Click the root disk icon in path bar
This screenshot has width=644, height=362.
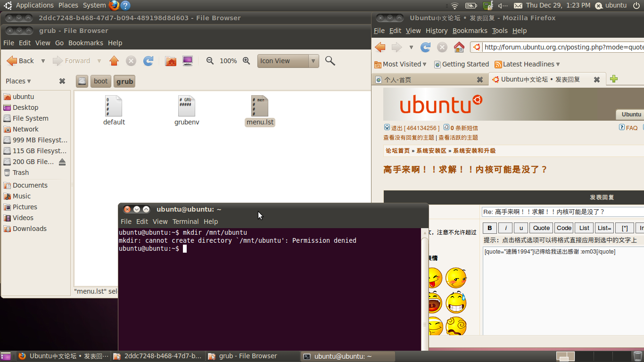point(82,81)
